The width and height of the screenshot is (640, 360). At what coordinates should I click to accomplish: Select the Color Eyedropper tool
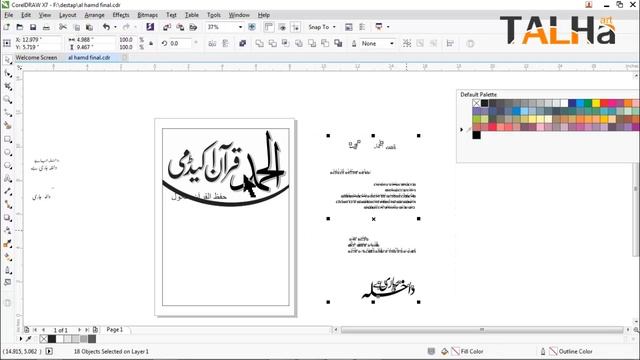click(x=7, y=244)
